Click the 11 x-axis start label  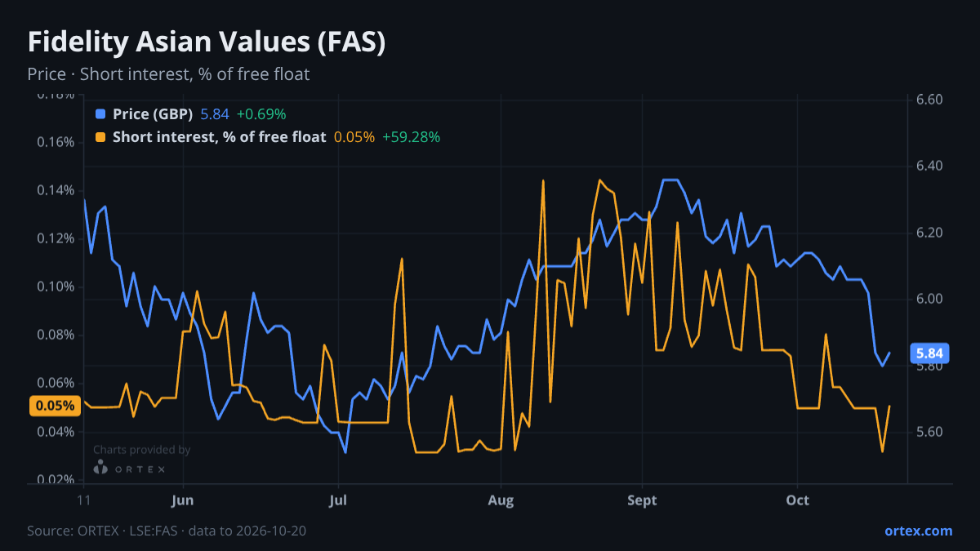[x=83, y=500]
